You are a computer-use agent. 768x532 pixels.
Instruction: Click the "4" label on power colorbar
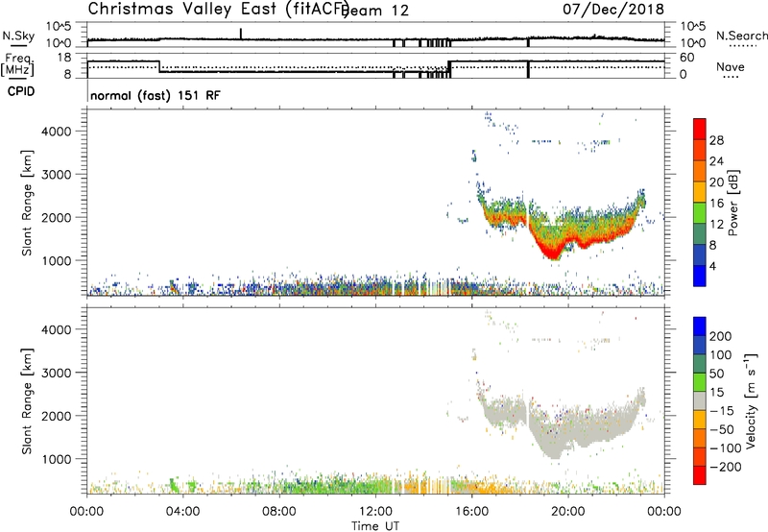pyautogui.click(x=712, y=266)
